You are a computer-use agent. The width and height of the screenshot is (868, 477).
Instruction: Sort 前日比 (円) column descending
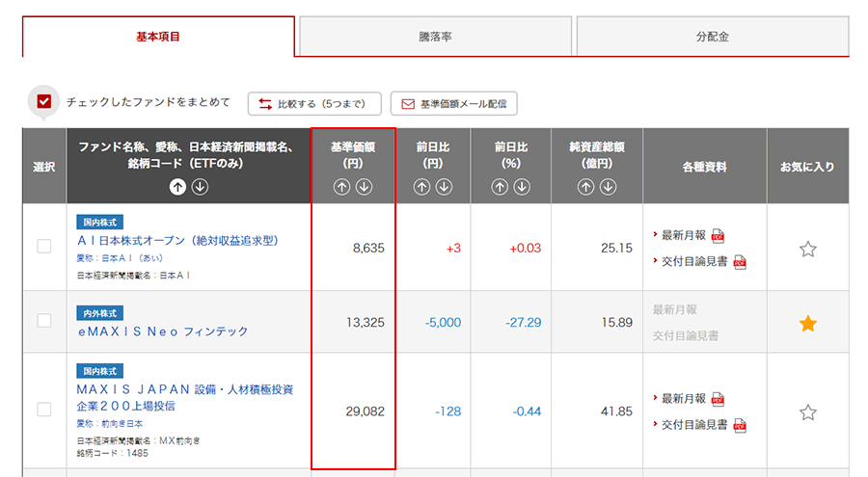(x=444, y=187)
